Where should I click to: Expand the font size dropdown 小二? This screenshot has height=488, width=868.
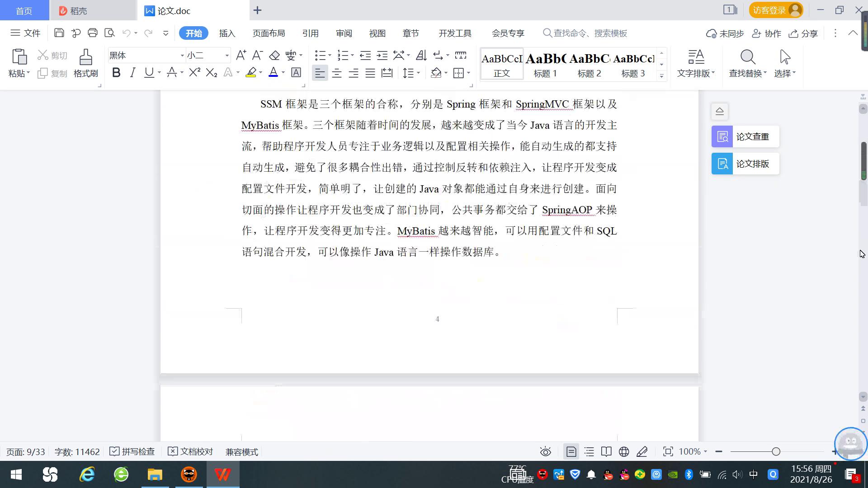[227, 56]
